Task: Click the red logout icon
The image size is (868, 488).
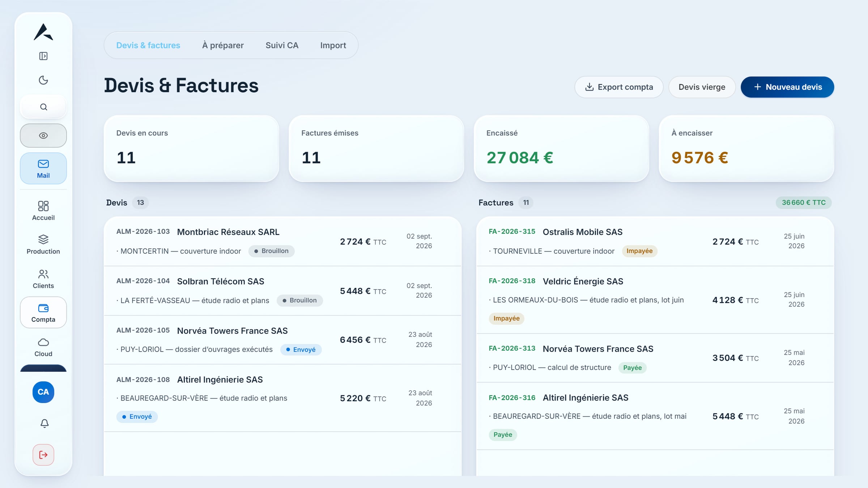Action: pyautogui.click(x=43, y=455)
